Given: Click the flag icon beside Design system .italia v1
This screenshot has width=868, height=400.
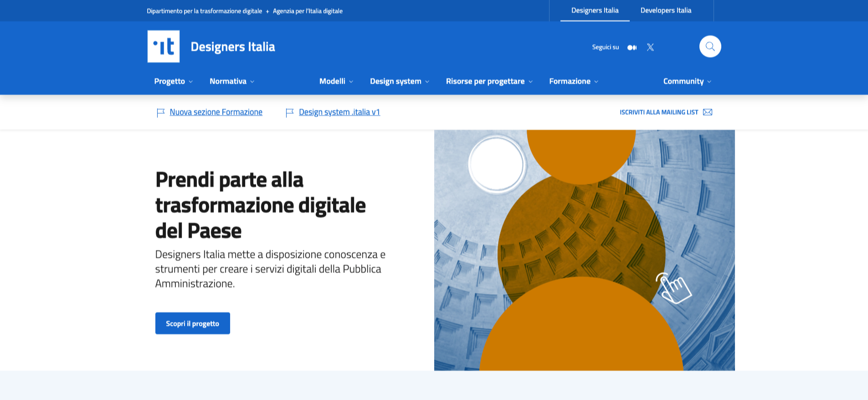Looking at the screenshot, I should click(x=289, y=113).
